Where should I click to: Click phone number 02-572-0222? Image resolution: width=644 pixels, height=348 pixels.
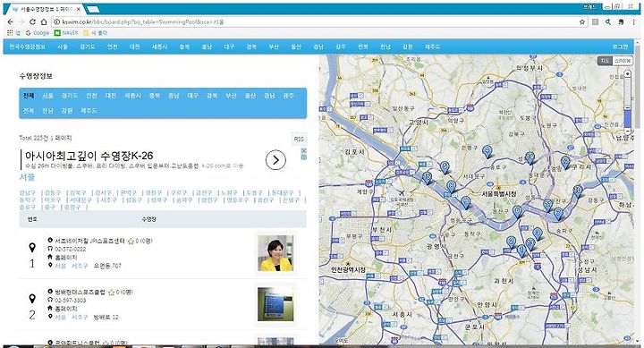(71, 249)
